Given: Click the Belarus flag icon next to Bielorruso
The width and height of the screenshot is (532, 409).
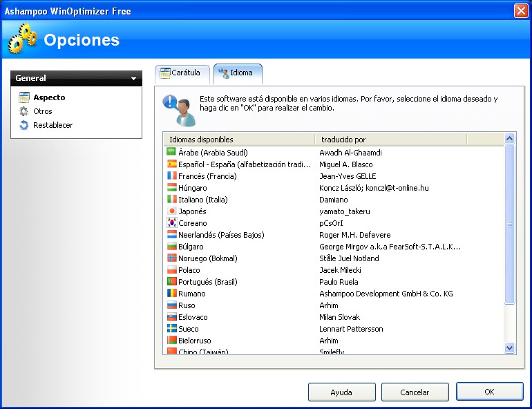Looking at the screenshot, I should 171,340.
